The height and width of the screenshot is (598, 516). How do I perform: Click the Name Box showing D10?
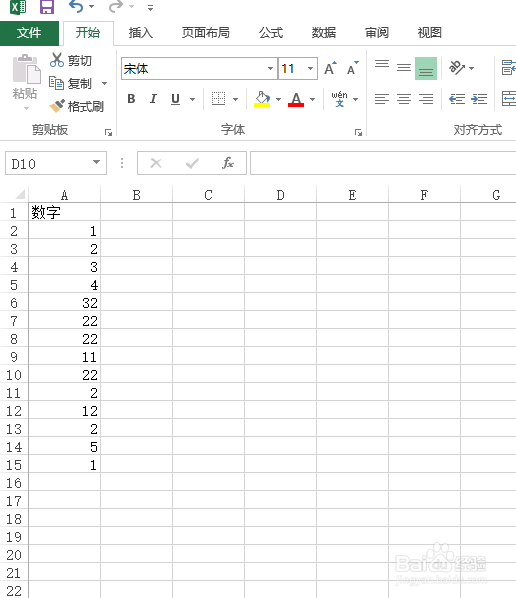coord(49,164)
